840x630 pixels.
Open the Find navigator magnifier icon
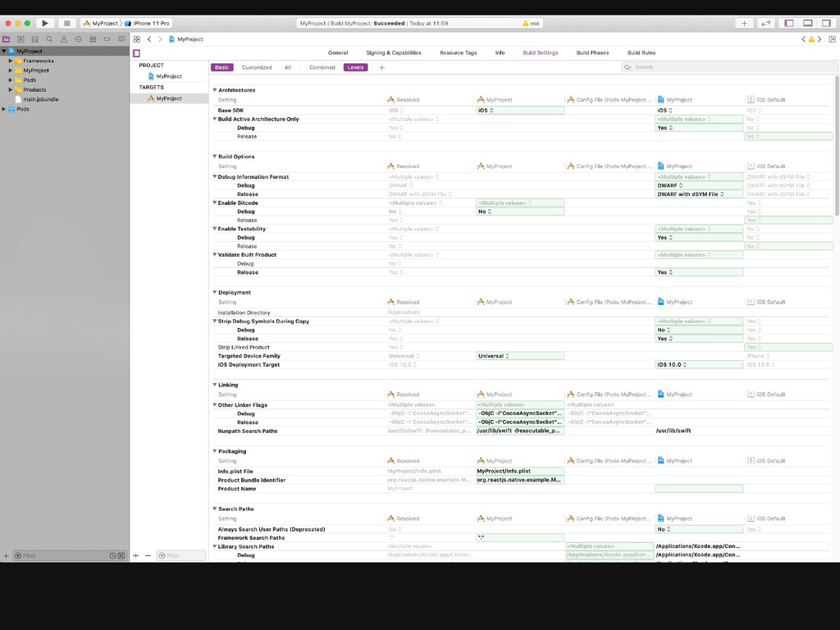pyautogui.click(x=49, y=39)
